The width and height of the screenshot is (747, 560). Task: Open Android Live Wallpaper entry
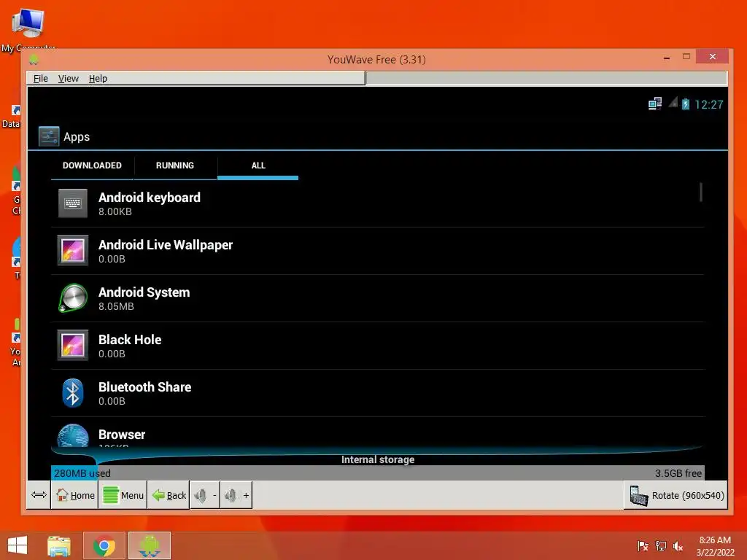pyautogui.click(x=377, y=251)
